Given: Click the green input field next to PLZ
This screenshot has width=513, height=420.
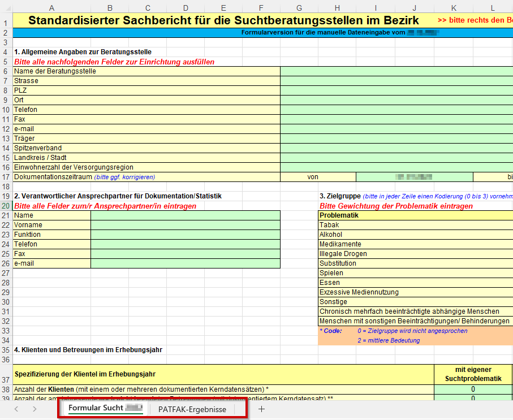Looking at the screenshot, I should 396,90.
